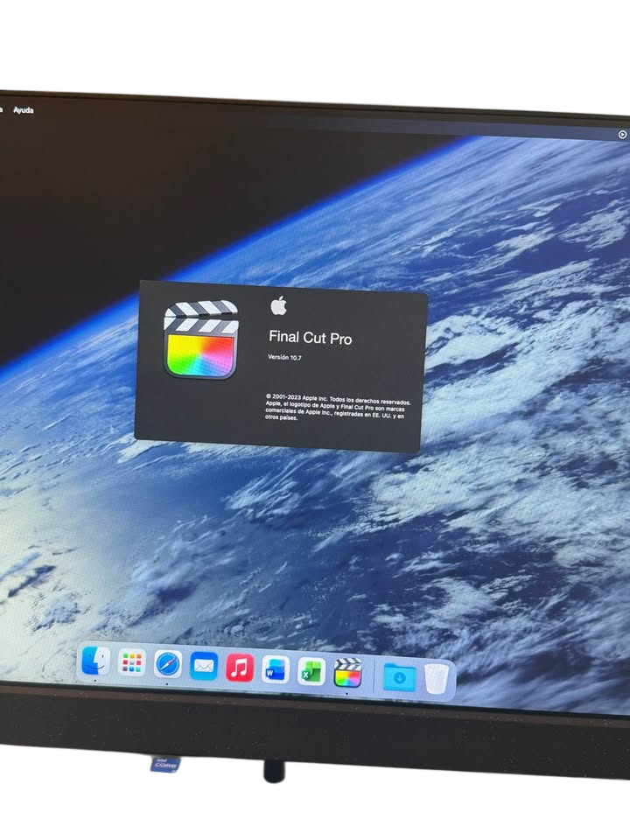Launch Safari from the dock
The height and width of the screenshot is (840, 630).
168,665
